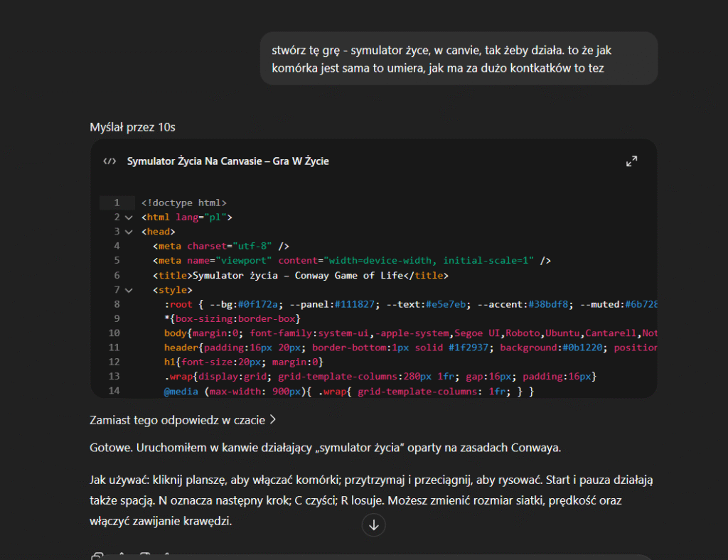Click the :root CSS variables line
The height and width of the screenshot is (560, 728).
(x=411, y=304)
